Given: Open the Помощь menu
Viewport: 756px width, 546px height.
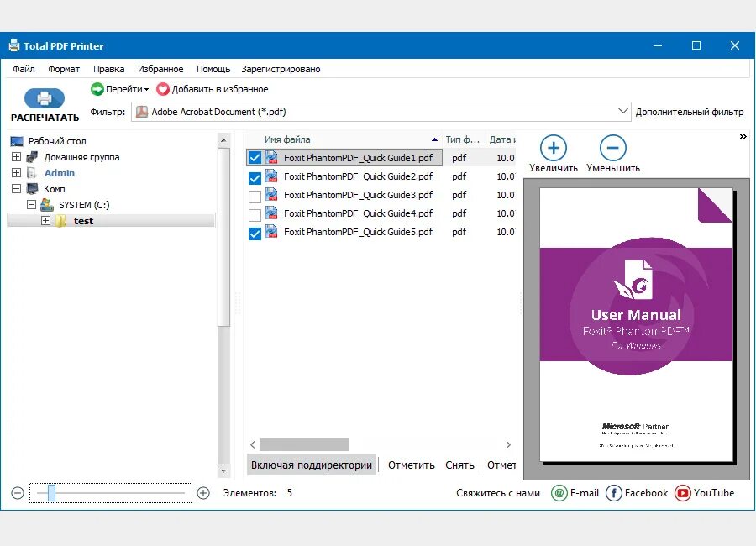Looking at the screenshot, I should [x=213, y=69].
